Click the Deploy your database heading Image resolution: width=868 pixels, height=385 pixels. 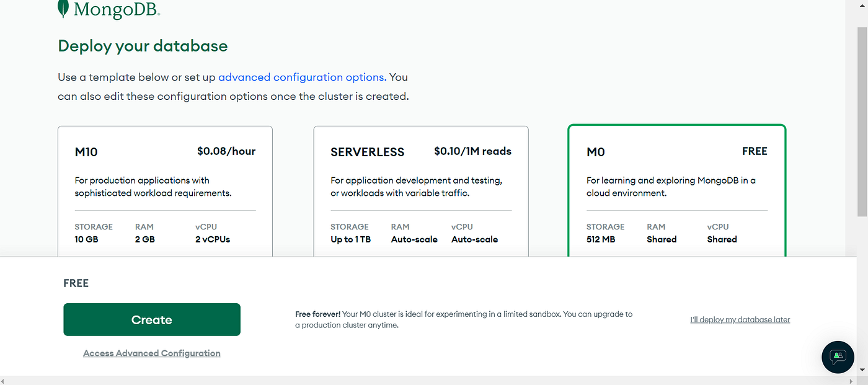pos(143,46)
